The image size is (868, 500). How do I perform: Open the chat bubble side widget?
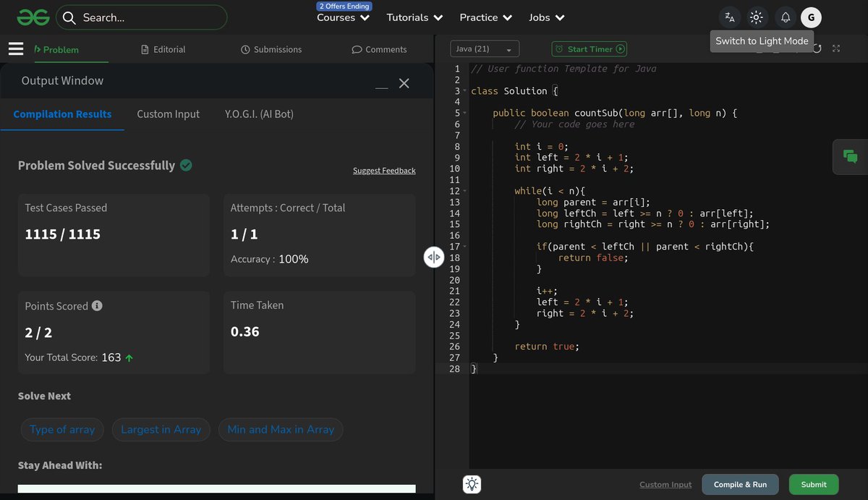click(851, 156)
